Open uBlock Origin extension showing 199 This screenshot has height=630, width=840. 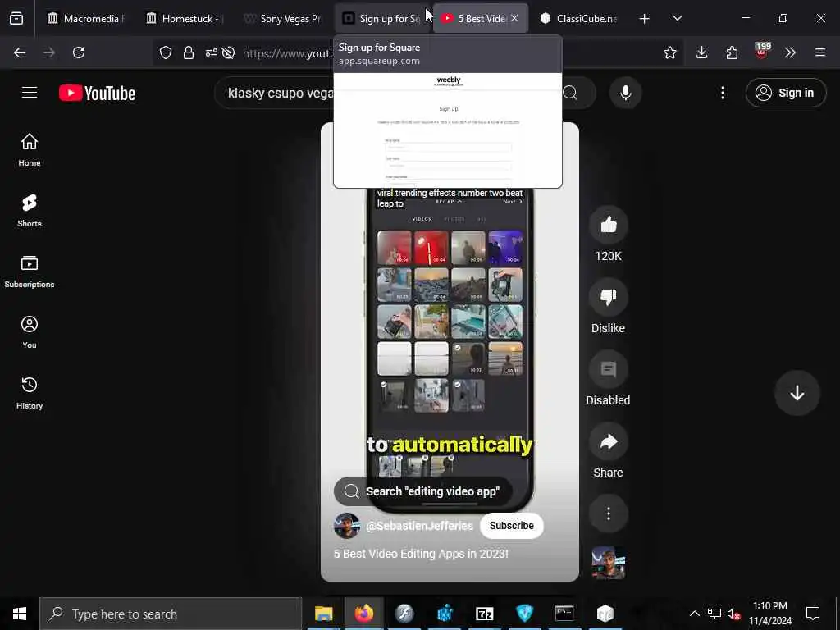coord(761,52)
